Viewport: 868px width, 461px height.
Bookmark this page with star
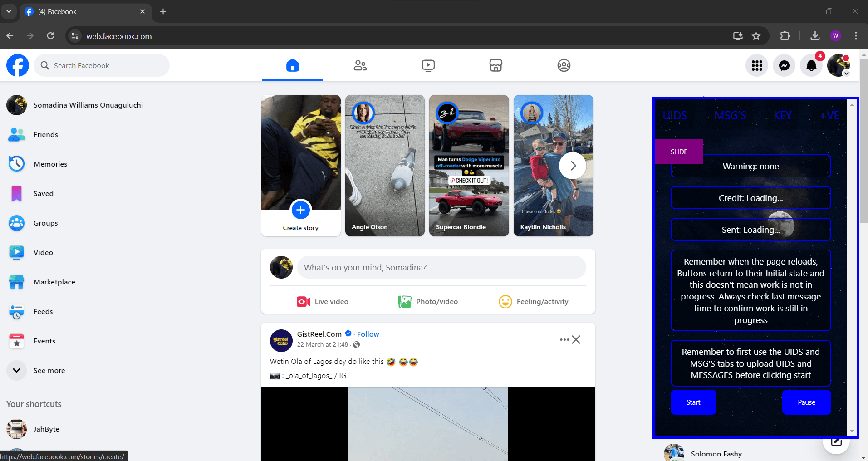(756, 36)
